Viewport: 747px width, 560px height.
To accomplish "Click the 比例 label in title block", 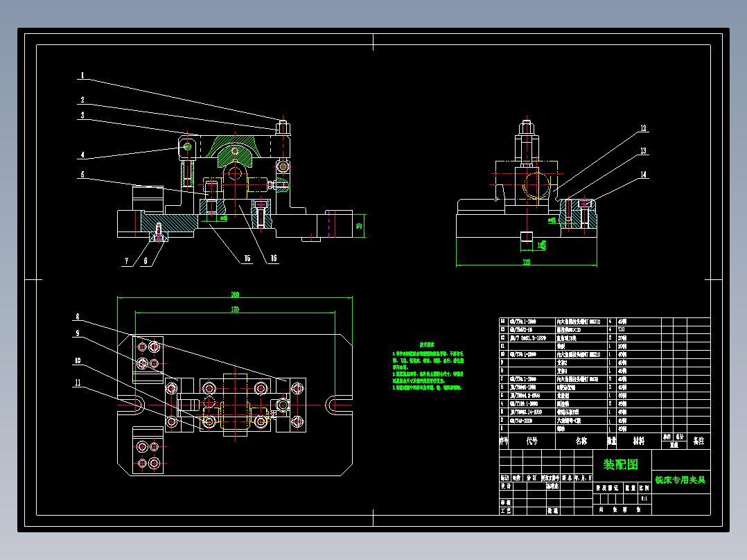I will coord(644,488).
